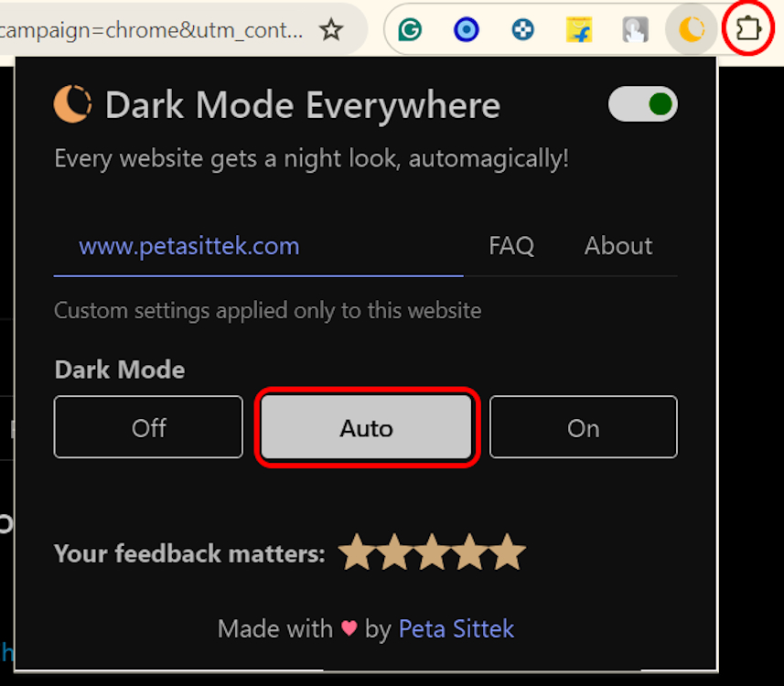Click the first feedback star

tap(355, 552)
